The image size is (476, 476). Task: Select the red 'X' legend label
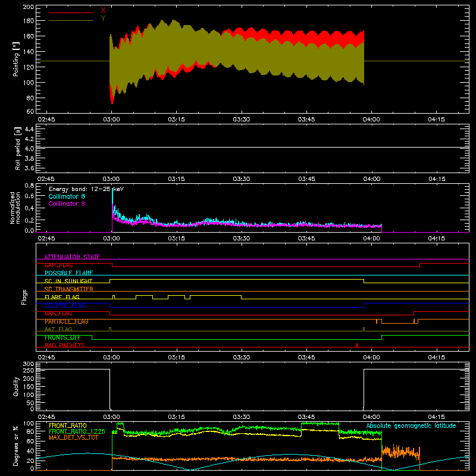tap(103, 11)
